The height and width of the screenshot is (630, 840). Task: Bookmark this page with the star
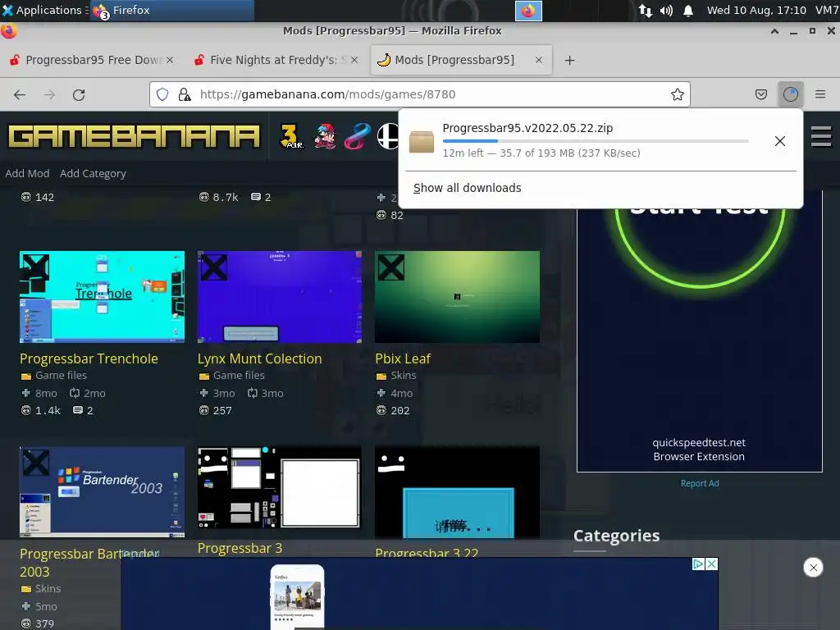[x=677, y=95]
